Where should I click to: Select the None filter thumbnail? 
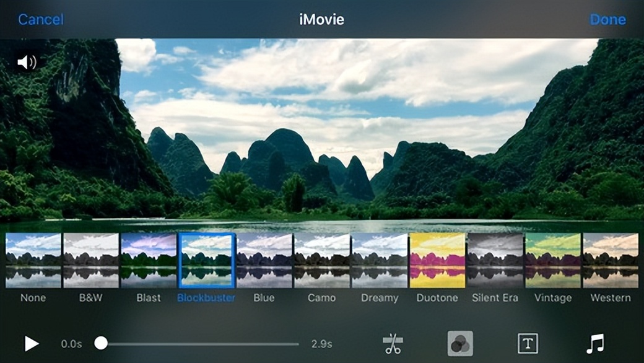click(x=33, y=260)
